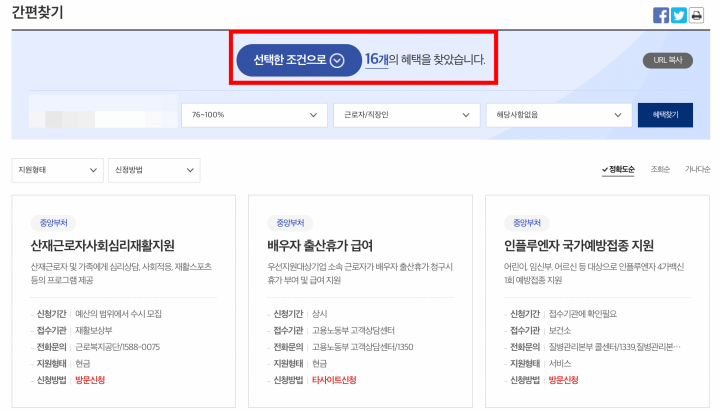
Task: Click the 근로복지공단/1588-0075 phone text
Action: 118,347
